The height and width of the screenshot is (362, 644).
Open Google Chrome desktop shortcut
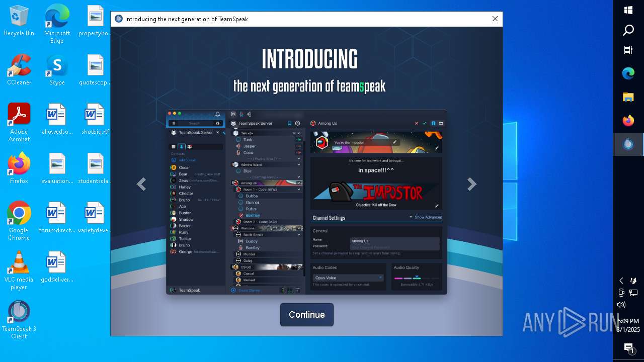pos(19,221)
